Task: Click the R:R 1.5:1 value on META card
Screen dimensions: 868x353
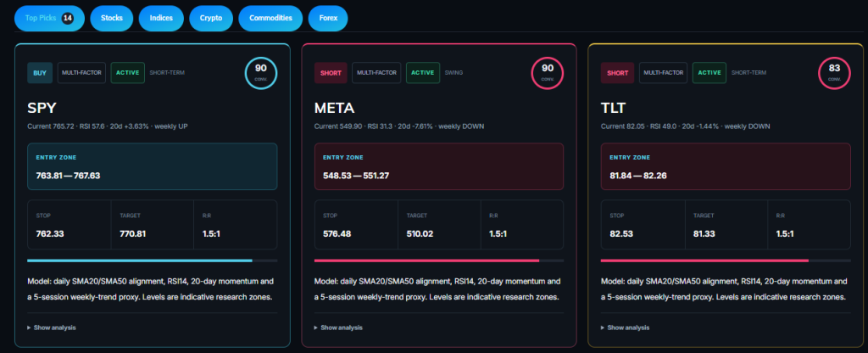Action: click(x=498, y=234)
